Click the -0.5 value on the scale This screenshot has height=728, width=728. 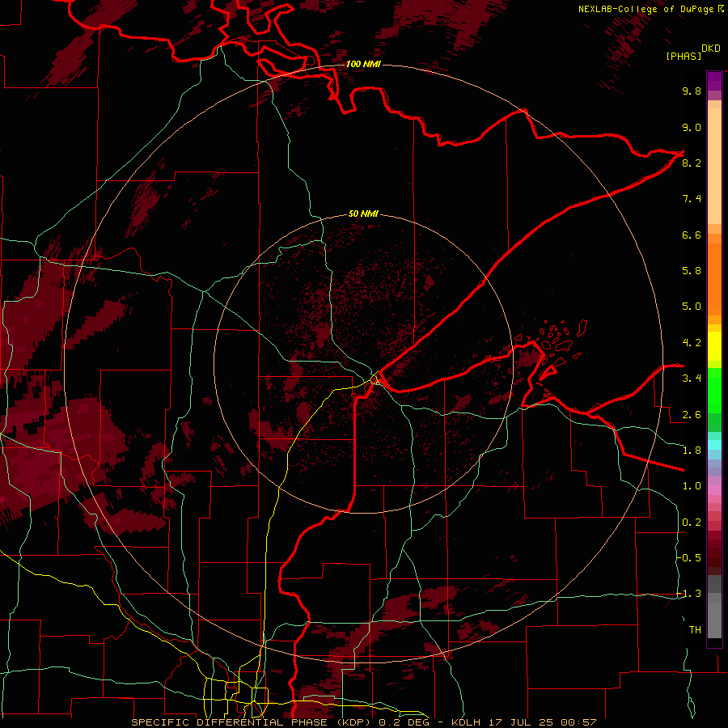tap(688, 558)
